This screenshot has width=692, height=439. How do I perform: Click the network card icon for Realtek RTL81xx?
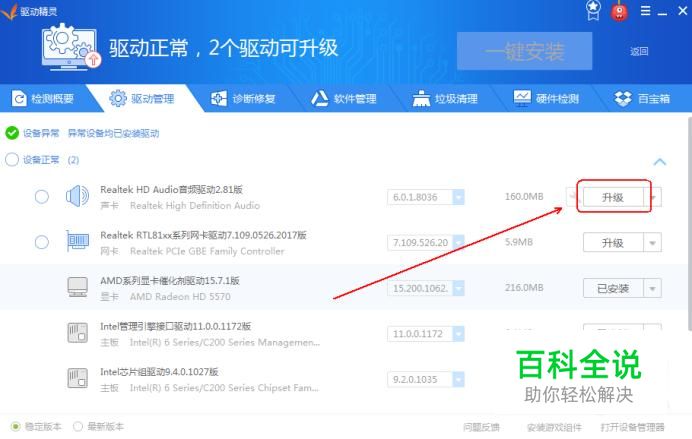tap(77, 241)
